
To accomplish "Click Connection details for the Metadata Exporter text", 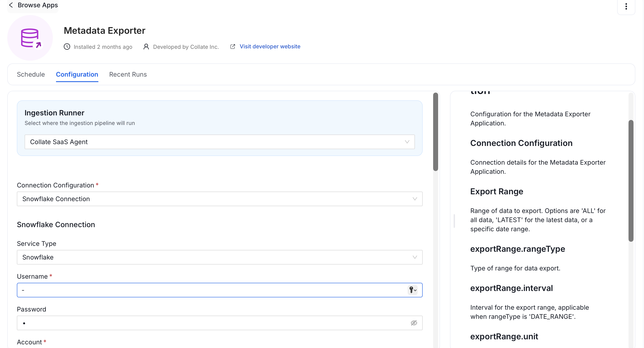I will pos(538,167).
